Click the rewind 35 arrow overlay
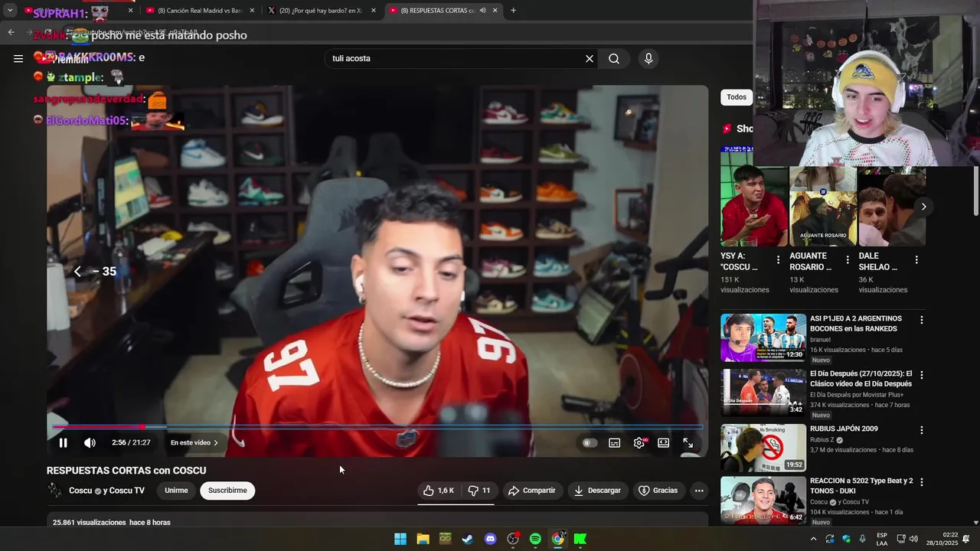Screen dimensions: 980x551 (77, 272)
